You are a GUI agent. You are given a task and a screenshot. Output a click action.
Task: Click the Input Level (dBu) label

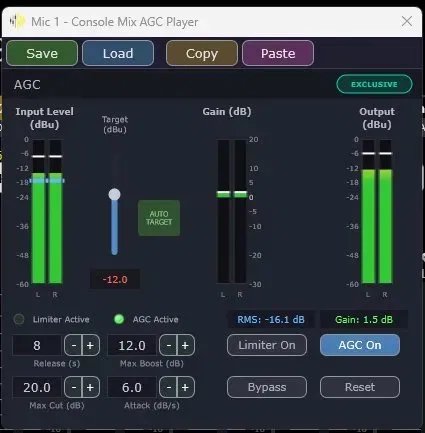pyautogui.click(x=44, y=118)
